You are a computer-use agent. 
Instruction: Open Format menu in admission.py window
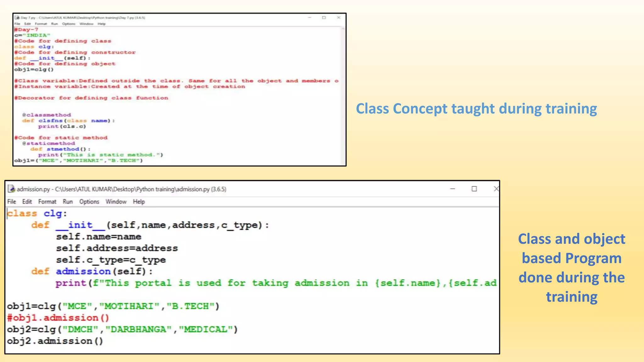click(x=47, y=202)
